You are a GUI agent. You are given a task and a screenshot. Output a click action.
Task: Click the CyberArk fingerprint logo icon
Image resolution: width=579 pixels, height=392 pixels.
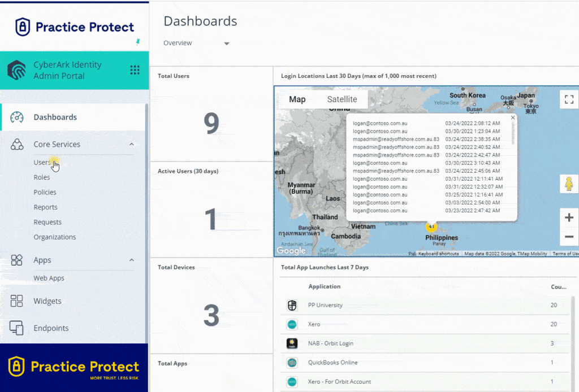click(x=16, y=70)
